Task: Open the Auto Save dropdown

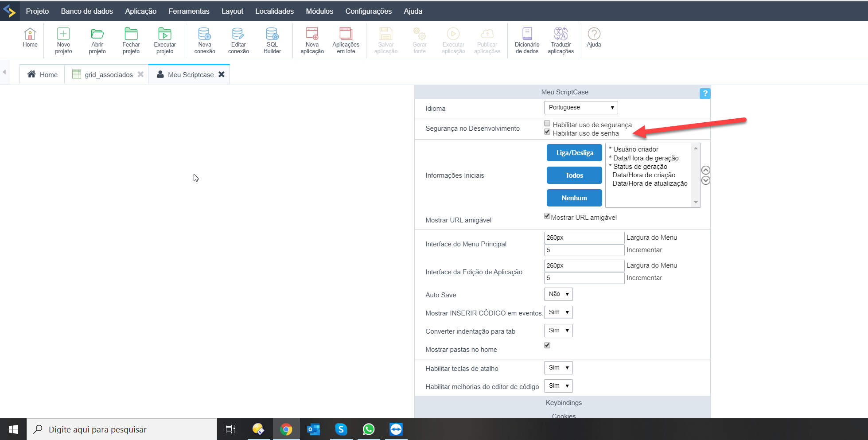Action: (x=558, y=294)
